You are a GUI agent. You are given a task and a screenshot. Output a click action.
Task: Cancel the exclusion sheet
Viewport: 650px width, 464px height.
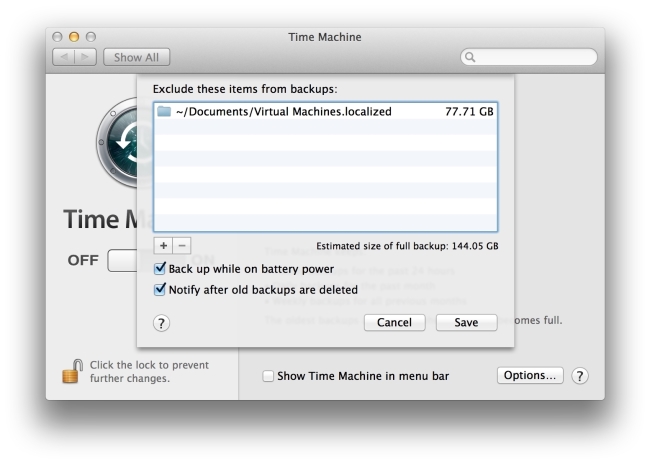click(x=394, y=322)
